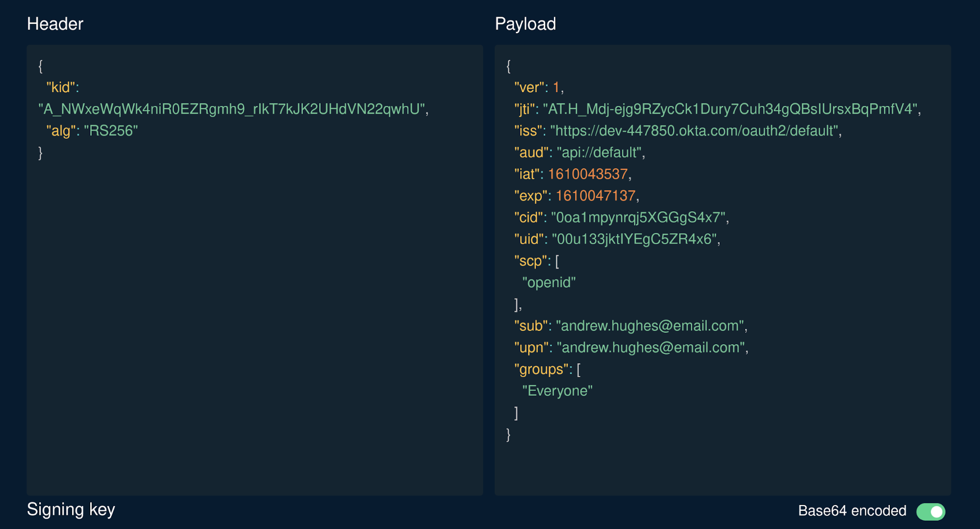
Task: Click the "uid" user ID value
Action: click(634, 239)
